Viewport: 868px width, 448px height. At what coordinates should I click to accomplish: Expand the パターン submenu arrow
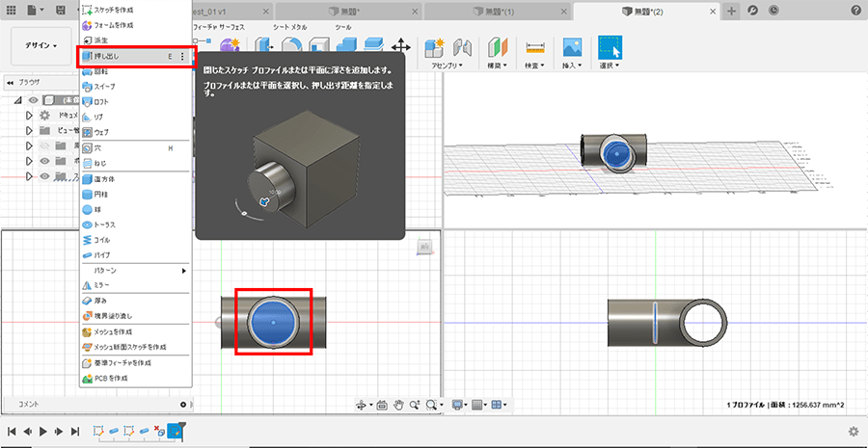[x=184, y=271]
